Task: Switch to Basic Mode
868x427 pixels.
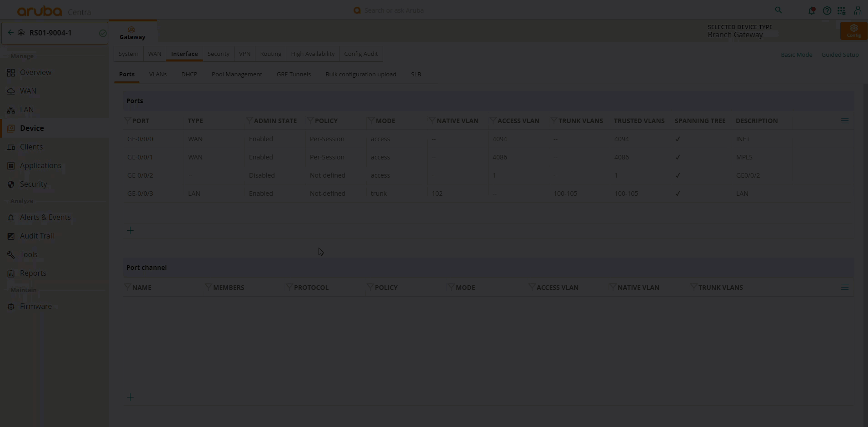Action: click(x=796, y=55)
